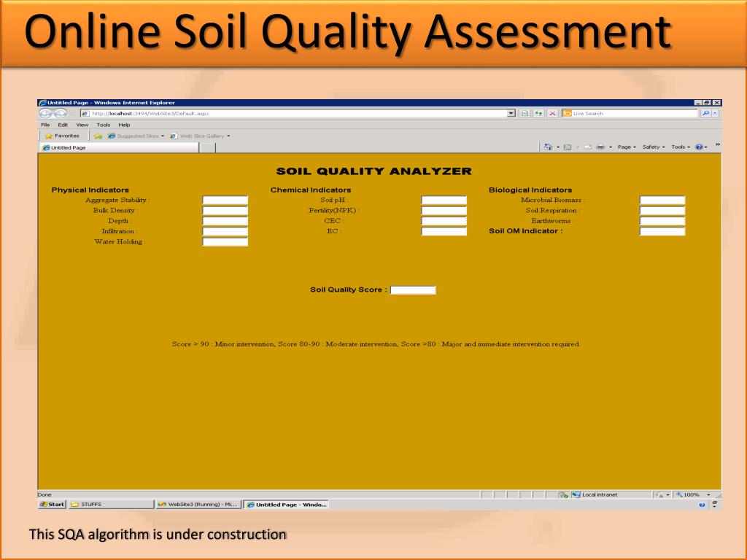The width and height of the screenshot is (747, 560).
Task: Click the address bar URL field
Action: (x=298, y=113)
